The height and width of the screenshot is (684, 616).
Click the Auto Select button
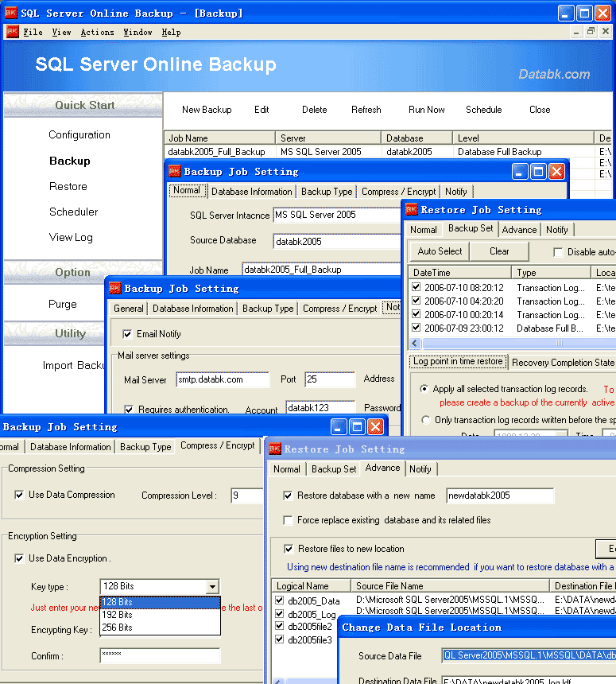point(440,251)
